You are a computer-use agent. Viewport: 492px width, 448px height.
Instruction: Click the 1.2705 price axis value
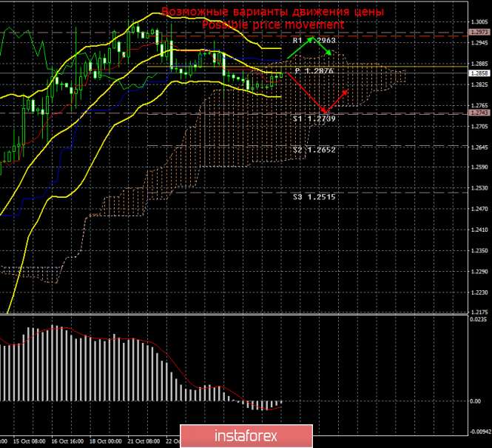click(479, 127)
